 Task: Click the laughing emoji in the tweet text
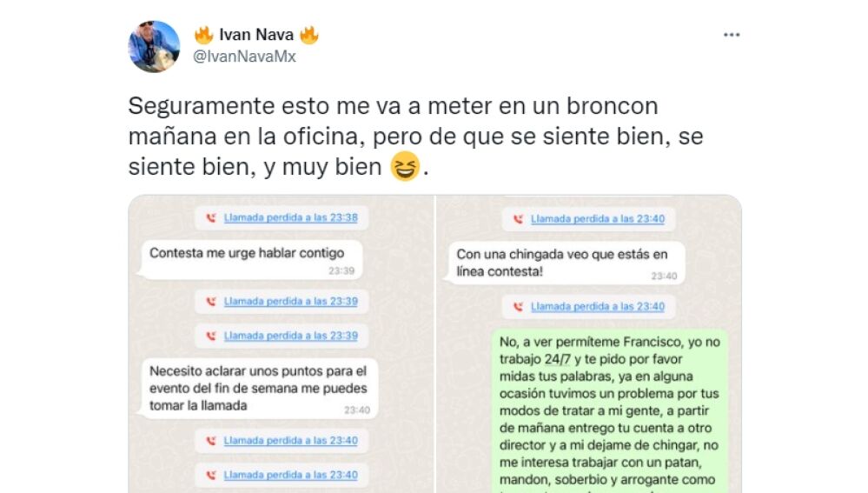[x=404, y=166]
